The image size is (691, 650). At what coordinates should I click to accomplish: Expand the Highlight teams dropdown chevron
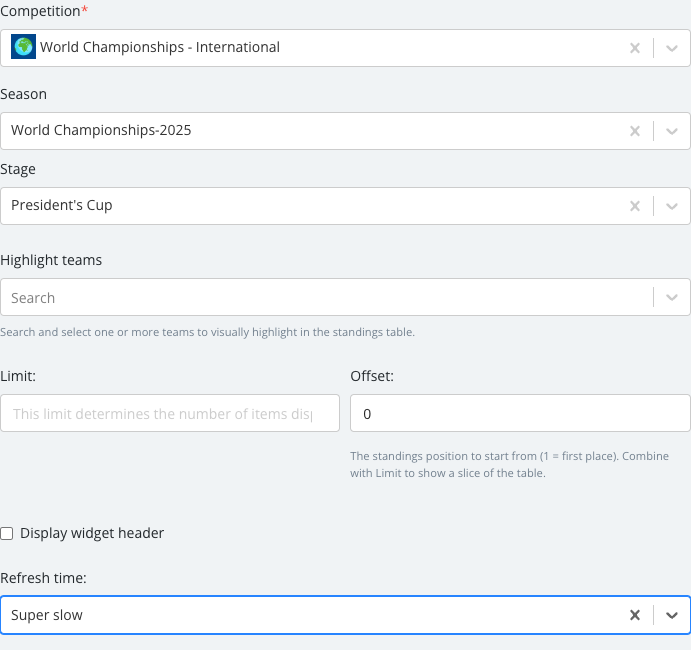672,297
